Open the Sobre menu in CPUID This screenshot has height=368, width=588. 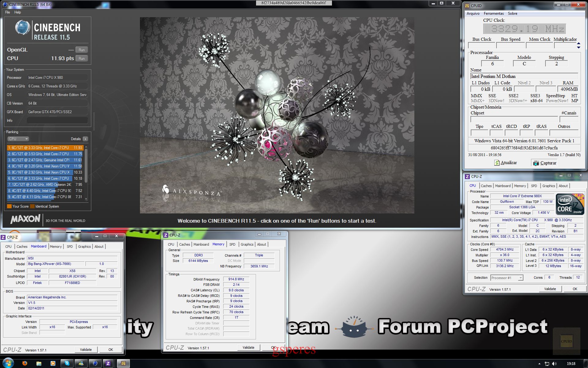click(513, 13)
